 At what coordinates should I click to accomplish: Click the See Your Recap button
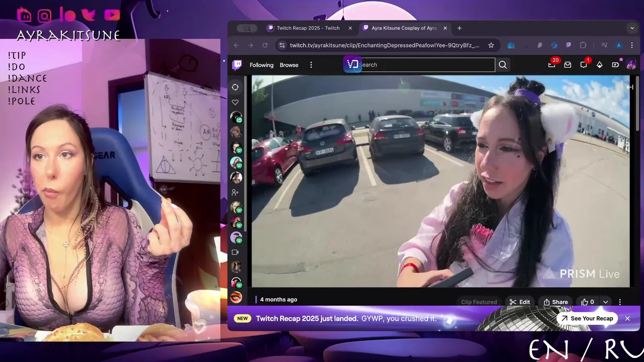587,318
